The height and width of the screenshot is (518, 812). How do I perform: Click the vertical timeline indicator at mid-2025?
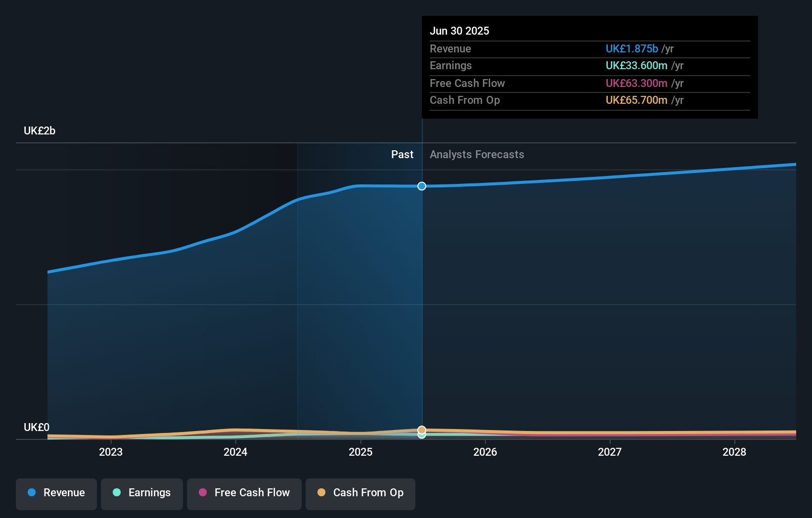[421, 297]
